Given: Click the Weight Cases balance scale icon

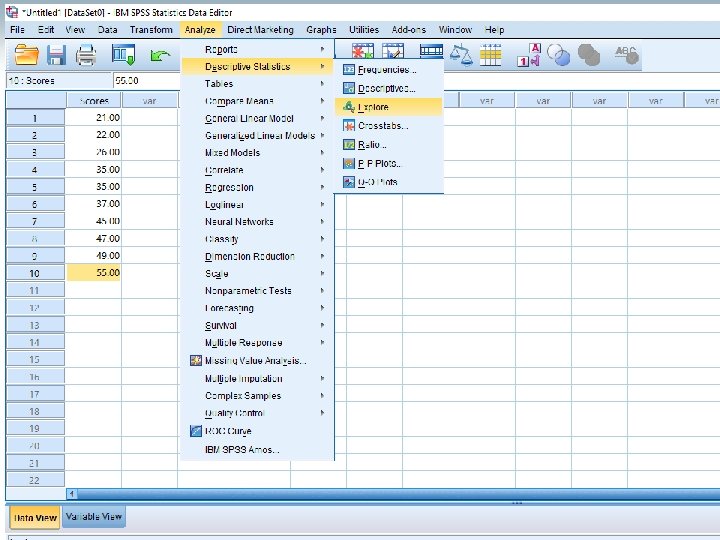Looking at the screenshot, I should (x=461, y=55).
